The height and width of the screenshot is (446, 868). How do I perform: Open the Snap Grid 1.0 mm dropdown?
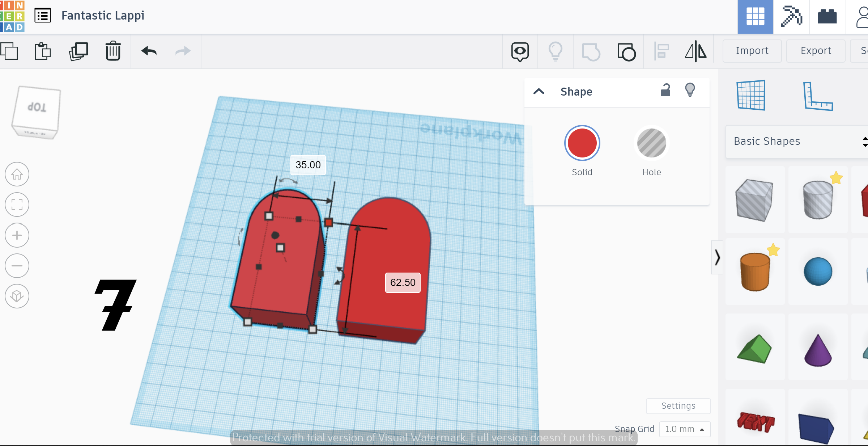(685, 429)
